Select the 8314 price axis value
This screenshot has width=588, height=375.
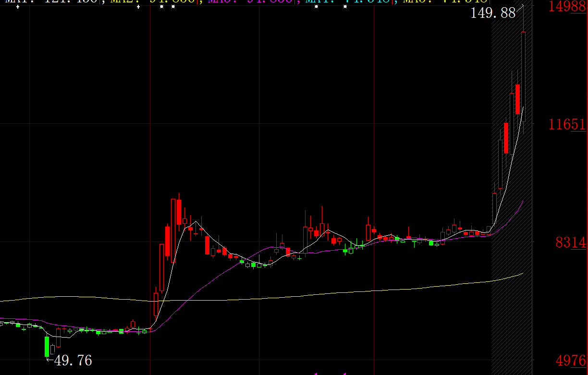click(x=571, y=242)
